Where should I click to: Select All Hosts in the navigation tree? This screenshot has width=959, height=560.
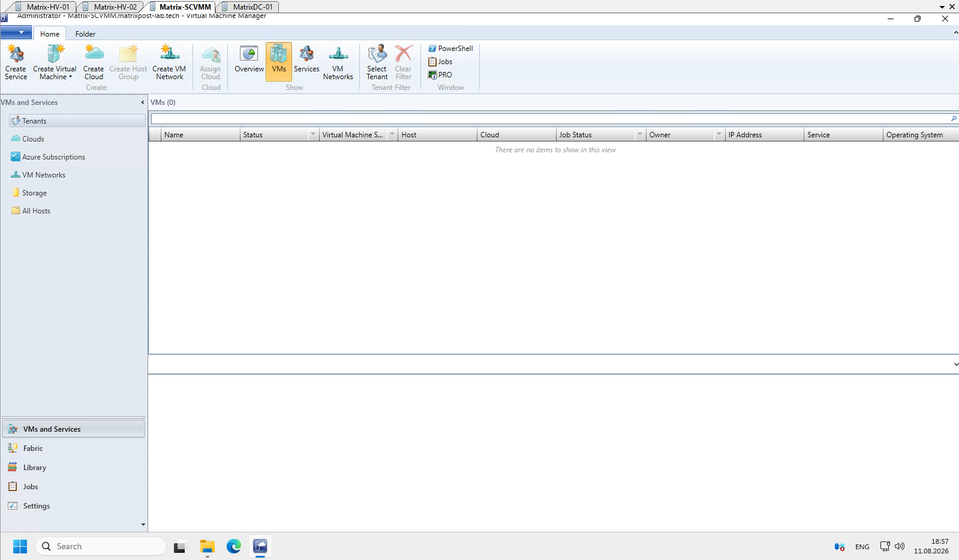tap(31, 211)
